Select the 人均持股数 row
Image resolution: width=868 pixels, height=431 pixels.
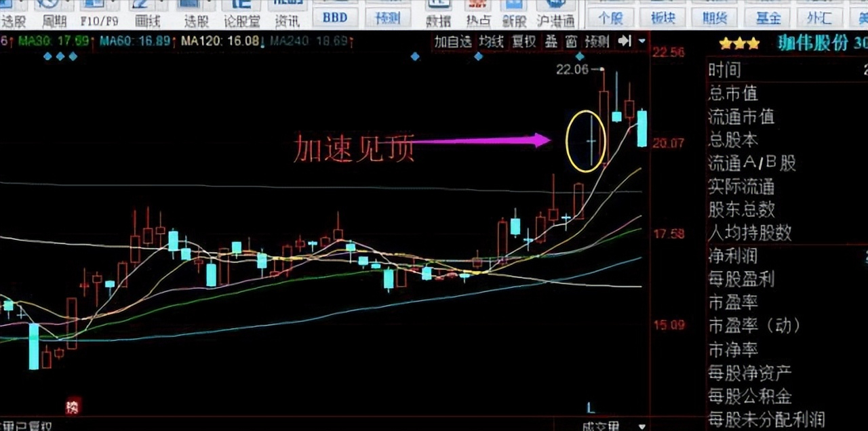[787, 232]
